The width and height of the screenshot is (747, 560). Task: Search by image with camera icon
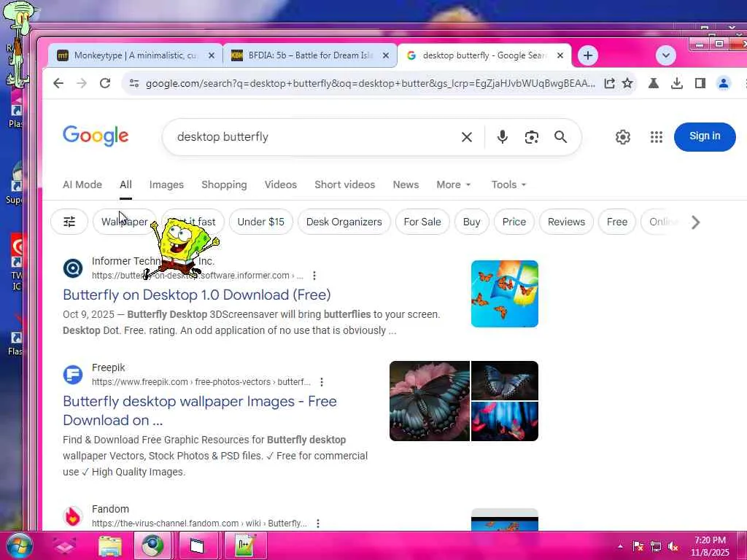pyautogui.click(x=532, y=137)
